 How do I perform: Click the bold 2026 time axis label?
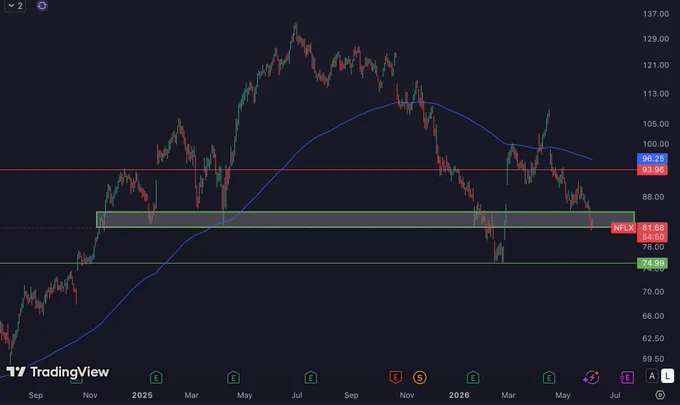tap(459, 395)
